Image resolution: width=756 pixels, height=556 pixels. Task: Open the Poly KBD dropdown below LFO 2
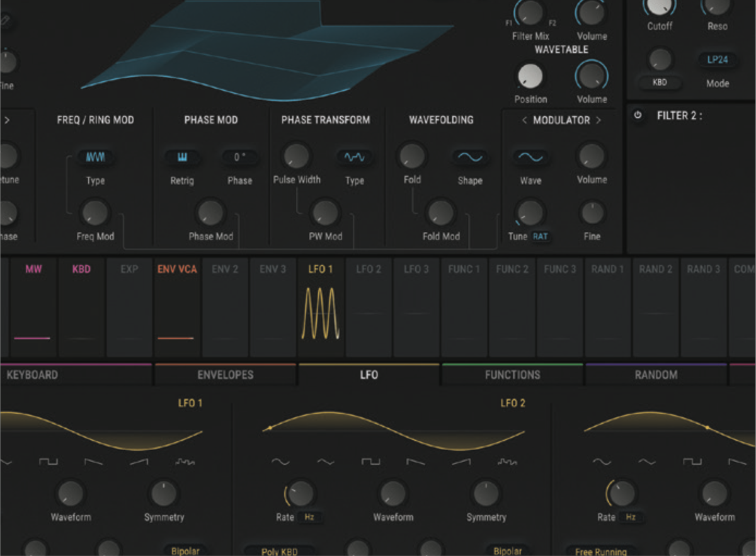(x=279, y=552)
